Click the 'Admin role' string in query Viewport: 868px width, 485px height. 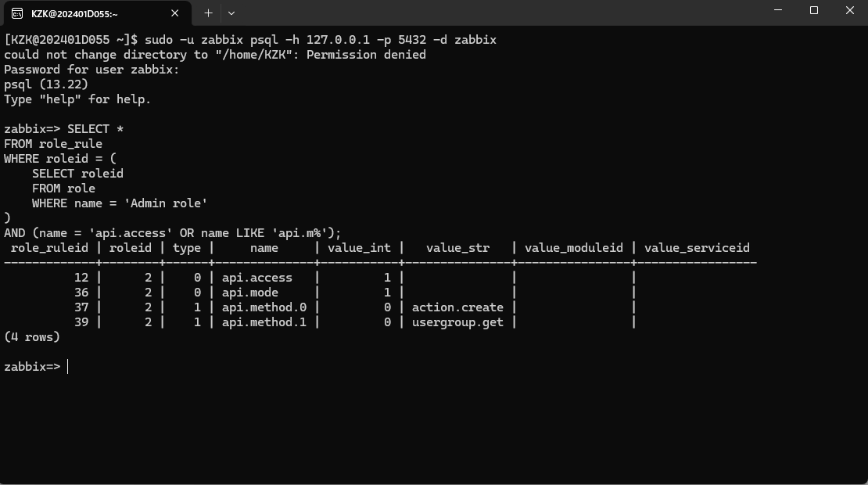[166, 203]
